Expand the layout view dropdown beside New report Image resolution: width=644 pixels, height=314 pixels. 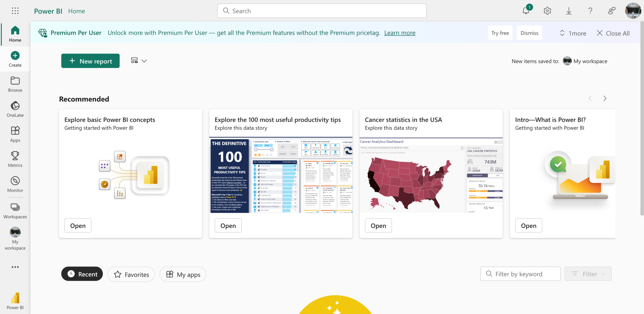click(139, 61)
